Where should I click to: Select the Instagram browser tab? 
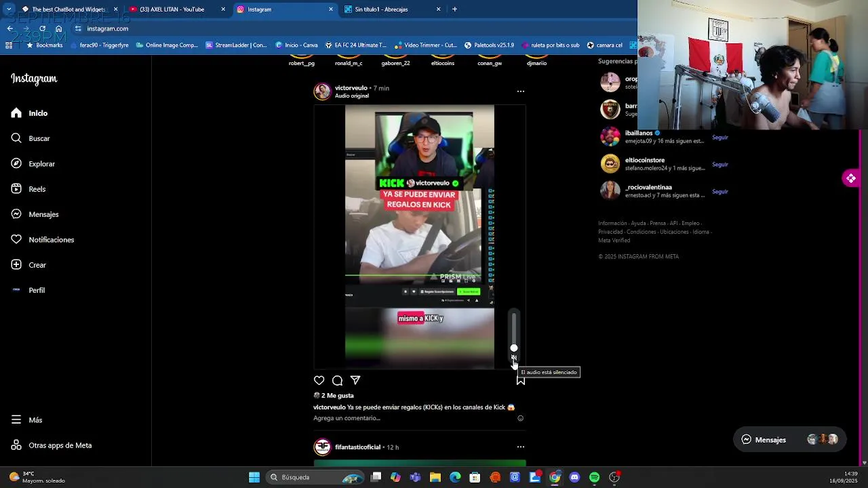point(284,9)
